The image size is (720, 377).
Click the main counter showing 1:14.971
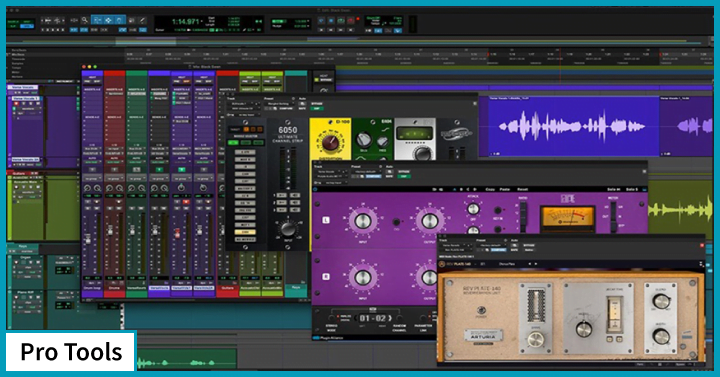coord(186,22)
